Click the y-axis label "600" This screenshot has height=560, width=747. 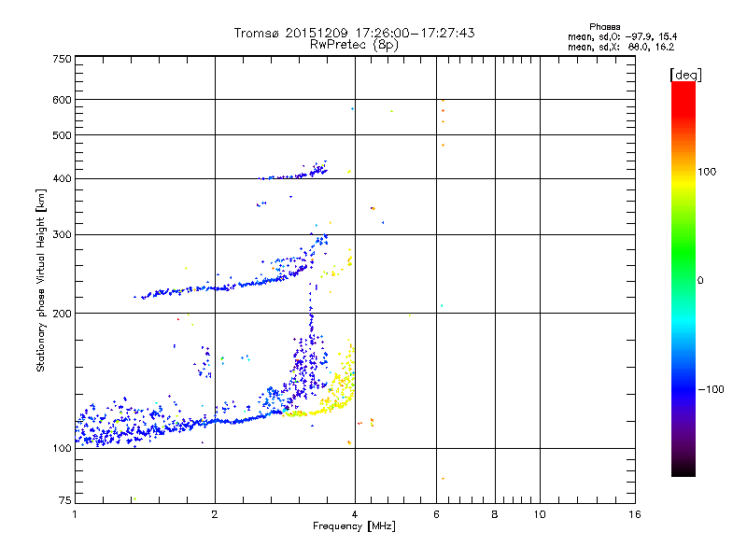[x=63, y=100]
